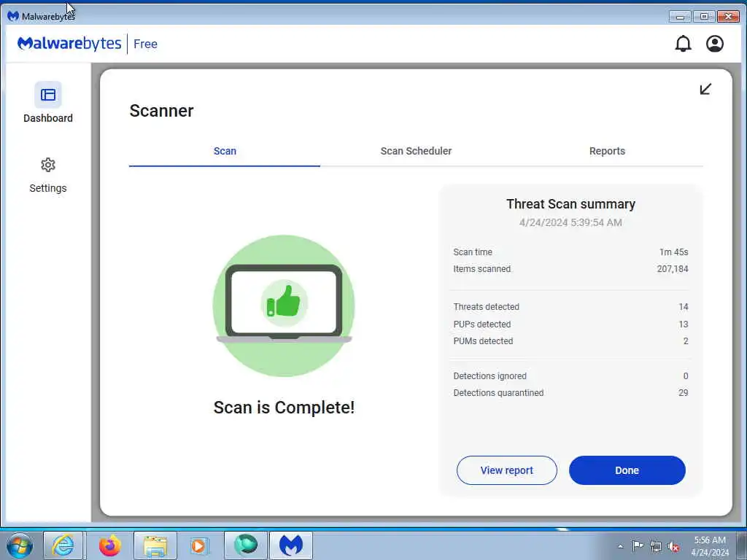Screen dimensions: 747x560
Task: Click 'Scan is Complete!' message
Action: [284, 408]
